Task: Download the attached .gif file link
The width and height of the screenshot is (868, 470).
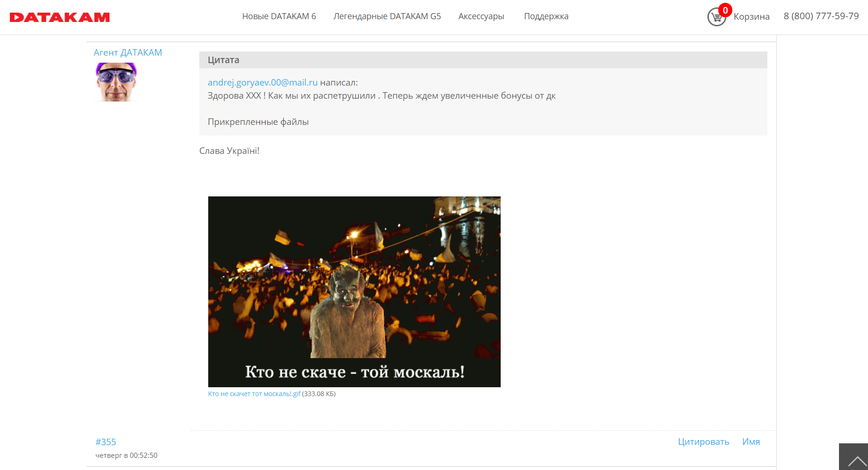Action: coord(254,394)
